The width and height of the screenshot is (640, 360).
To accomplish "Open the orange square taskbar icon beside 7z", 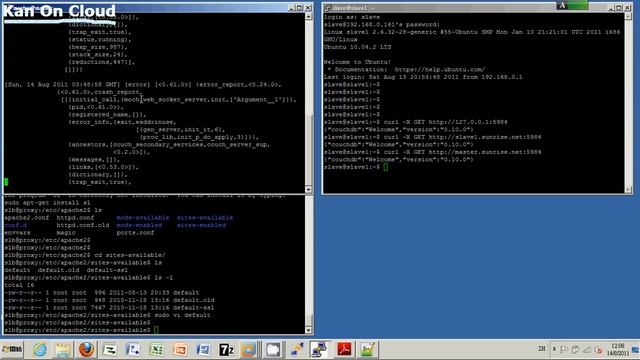I will click(248, 349).
